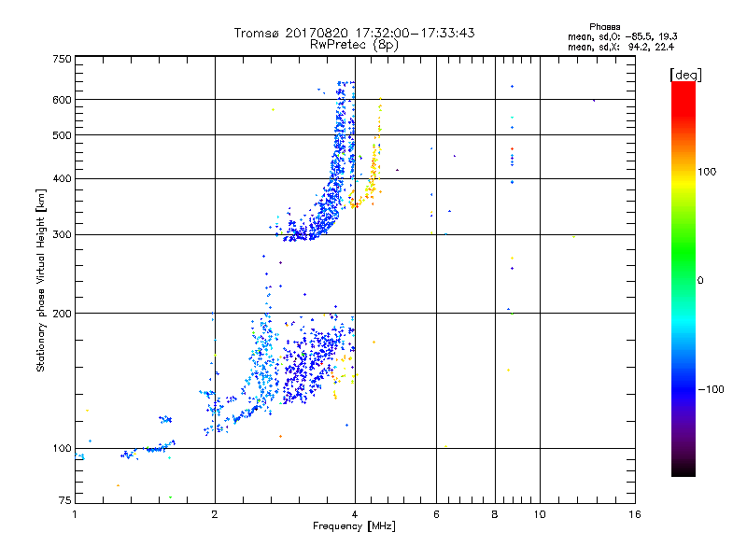Click the y-axis tick label '600'

(62, 100)
